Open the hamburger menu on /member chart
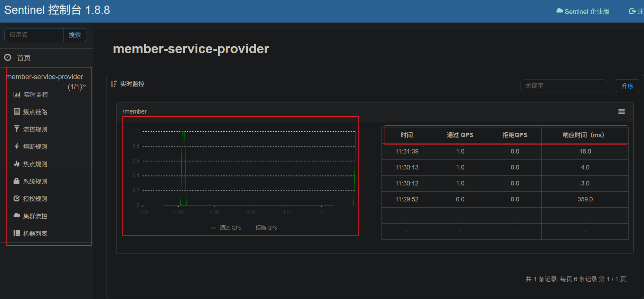Viewport: 644px width, 299px height. 621,111
